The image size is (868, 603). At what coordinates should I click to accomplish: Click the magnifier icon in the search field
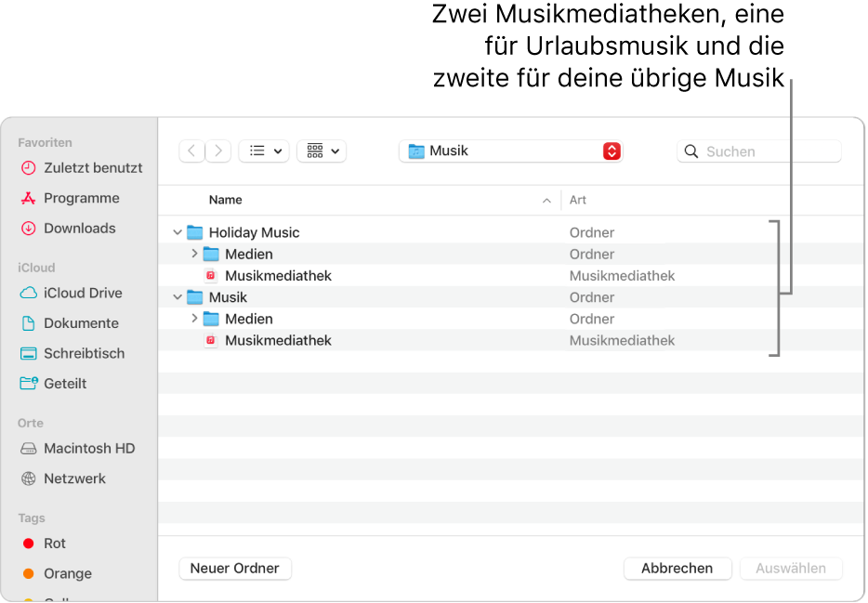pos(691,151)
